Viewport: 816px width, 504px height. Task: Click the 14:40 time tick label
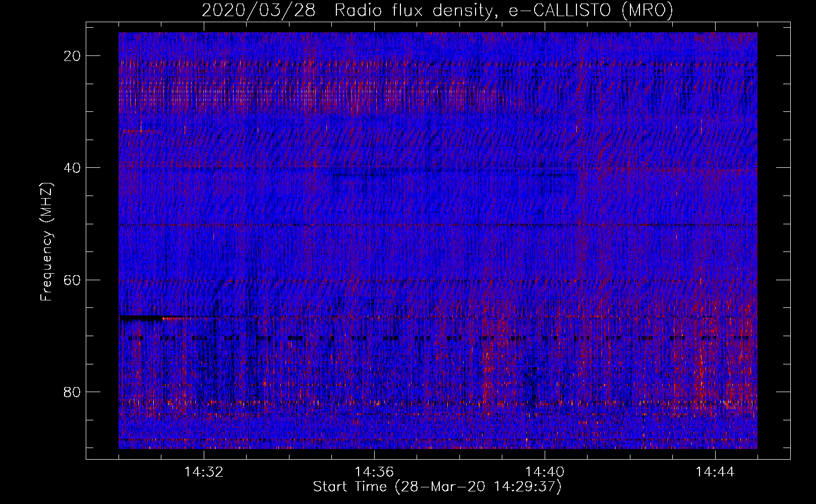(545, 472)
